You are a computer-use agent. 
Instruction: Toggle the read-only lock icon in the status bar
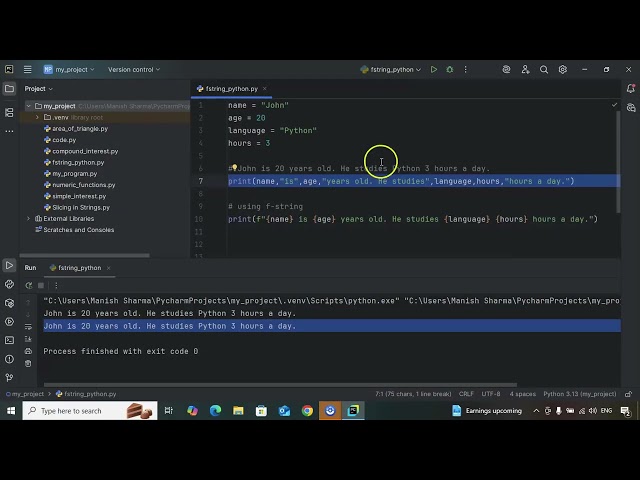pyautogui.click(x=629, y=394)
